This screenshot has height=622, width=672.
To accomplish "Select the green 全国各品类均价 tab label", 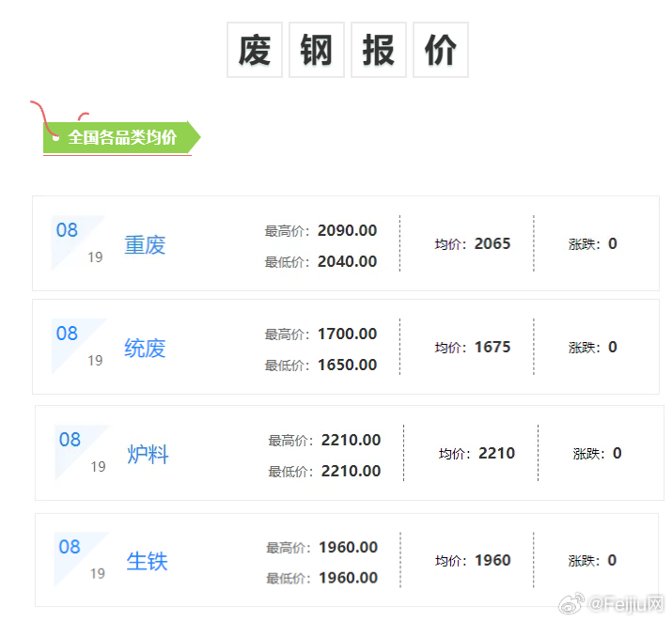I will click(121, 137).
